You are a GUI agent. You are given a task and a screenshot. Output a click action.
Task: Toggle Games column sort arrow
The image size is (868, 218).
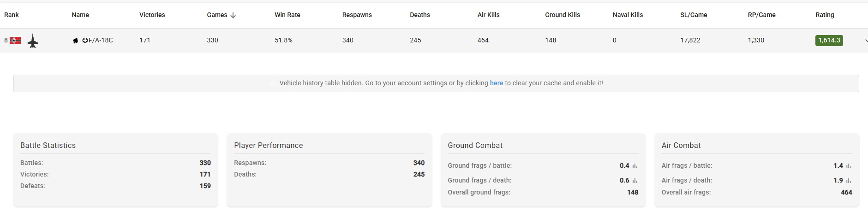tap(233, 15)
